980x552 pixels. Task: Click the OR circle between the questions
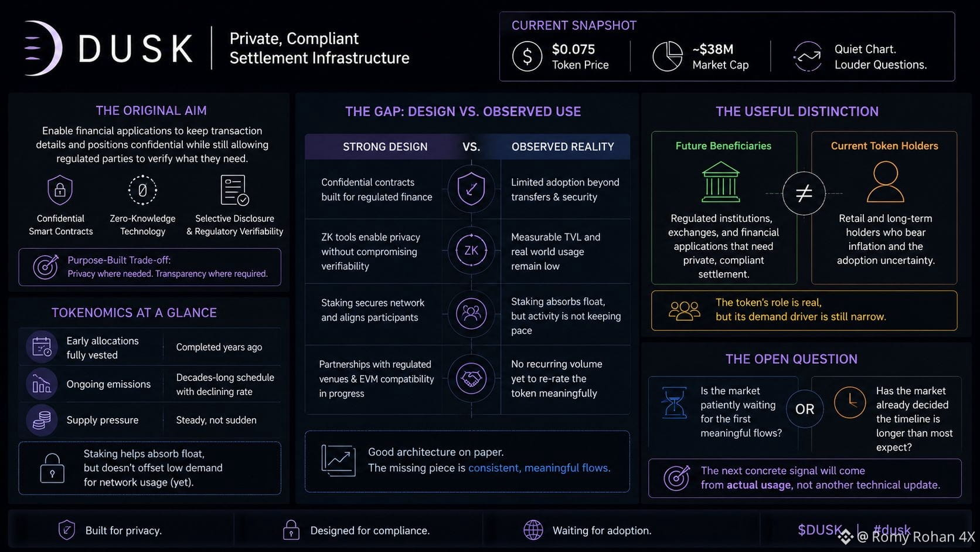[805, 409]
